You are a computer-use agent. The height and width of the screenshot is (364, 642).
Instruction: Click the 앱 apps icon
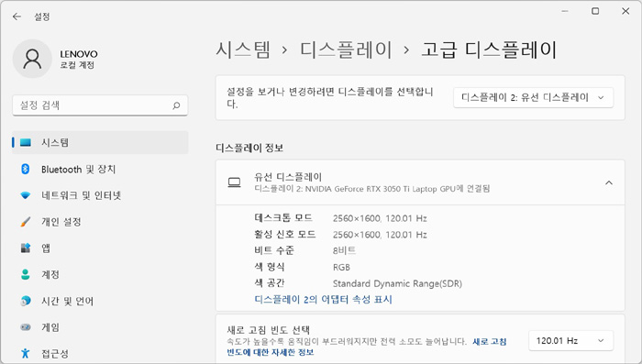click(x=26, y=248)
